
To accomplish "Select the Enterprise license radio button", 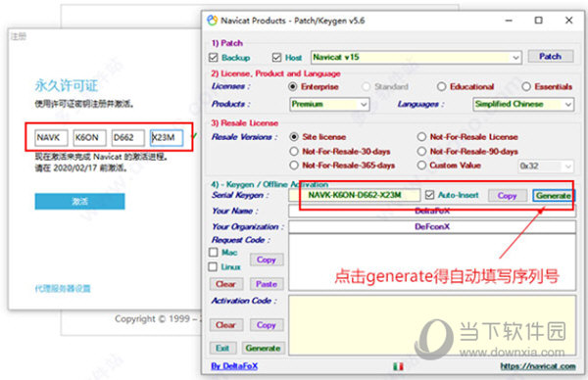I will 293,86.
